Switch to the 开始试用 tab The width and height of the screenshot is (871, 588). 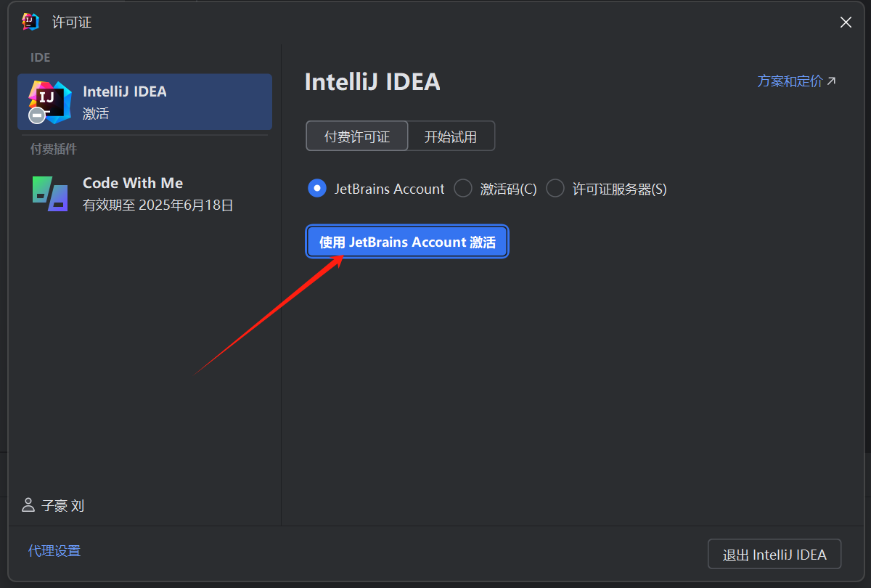pos(451,136)
